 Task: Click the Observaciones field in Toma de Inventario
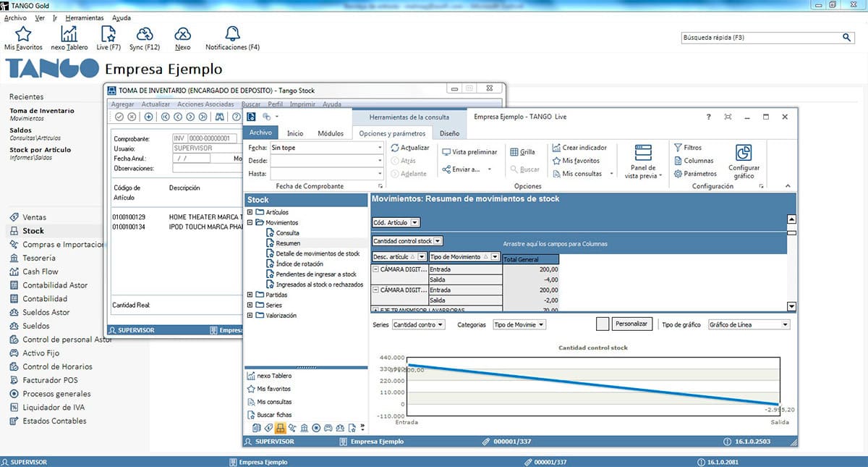tap(207, 168)
